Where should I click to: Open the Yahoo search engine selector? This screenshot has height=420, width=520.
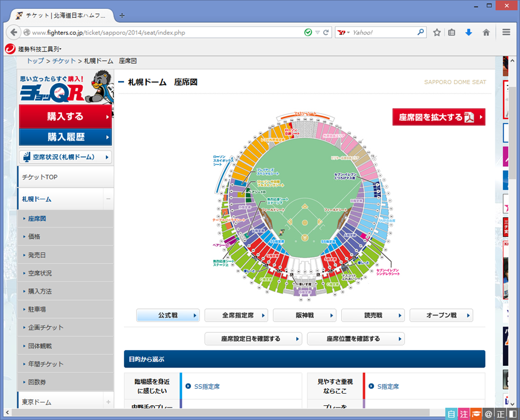coord(343,32)
